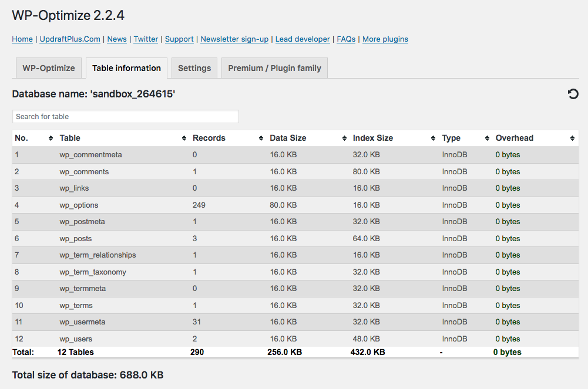Click the 249 records value for wp_options
This screenshot has width=588, height=389.
point(199,205)
